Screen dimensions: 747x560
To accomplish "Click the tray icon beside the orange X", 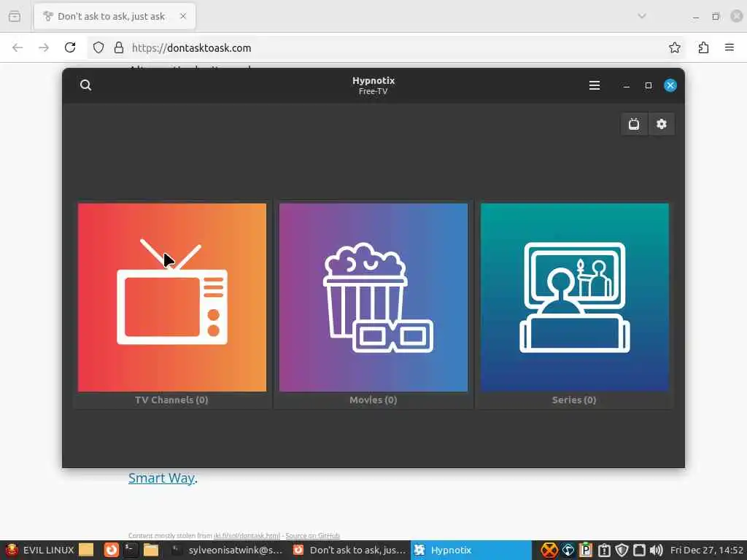I will click(x=568, y=551).
